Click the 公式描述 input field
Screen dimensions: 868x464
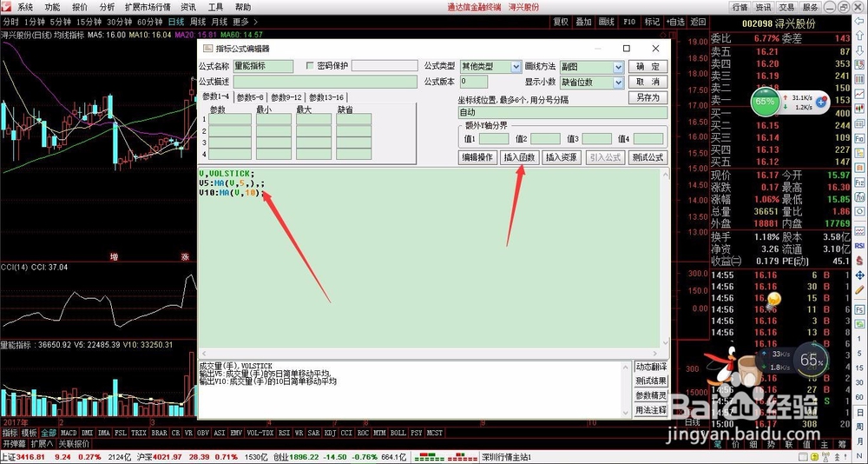(x=325, y=82)
